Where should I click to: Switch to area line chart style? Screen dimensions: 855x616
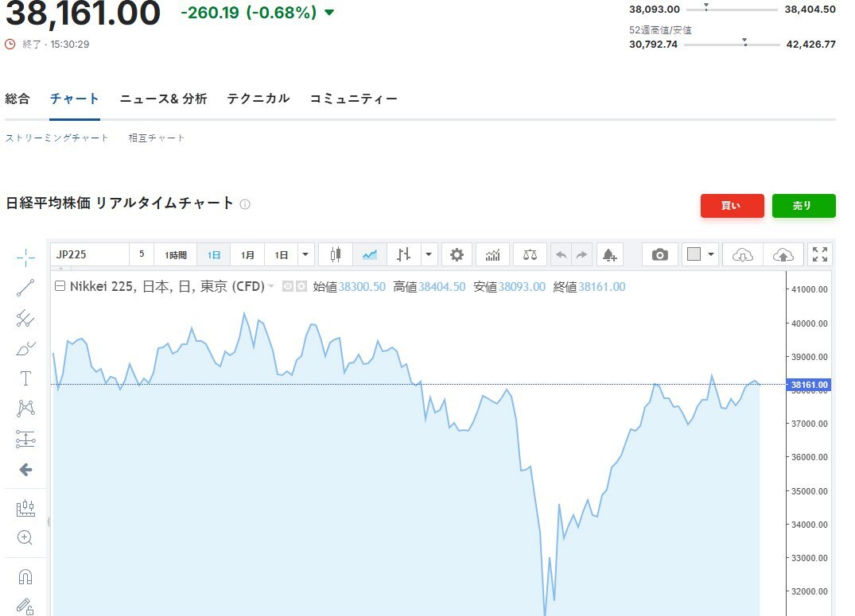pyautogui.click(x=370, y=254)
